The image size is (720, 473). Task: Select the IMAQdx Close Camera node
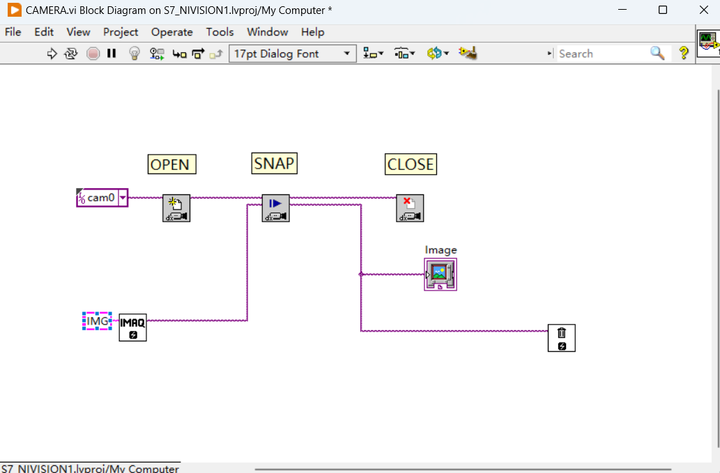pyautogui.click(x=410, y=208)
